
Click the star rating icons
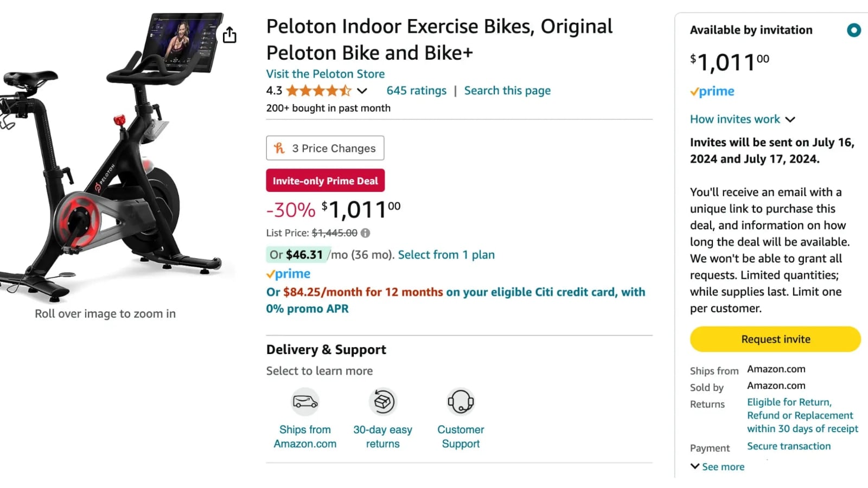pyautogui.click(x=318, y=91)
